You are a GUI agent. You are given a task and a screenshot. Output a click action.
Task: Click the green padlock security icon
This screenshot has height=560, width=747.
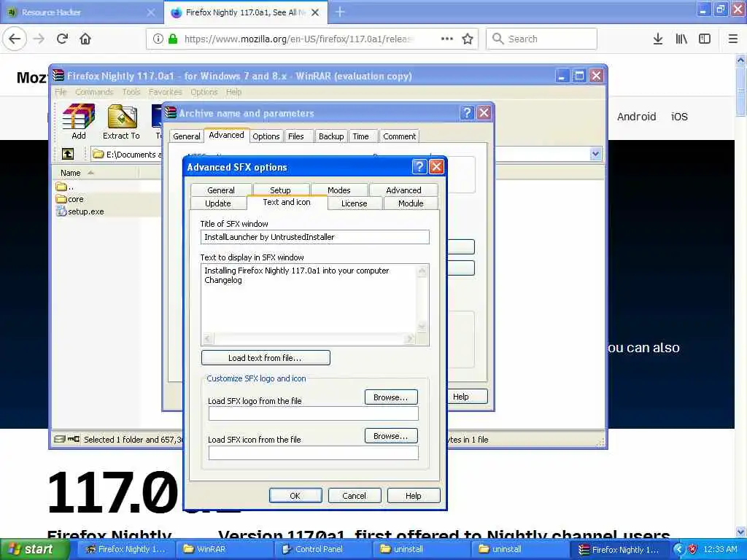pos(172,39)
